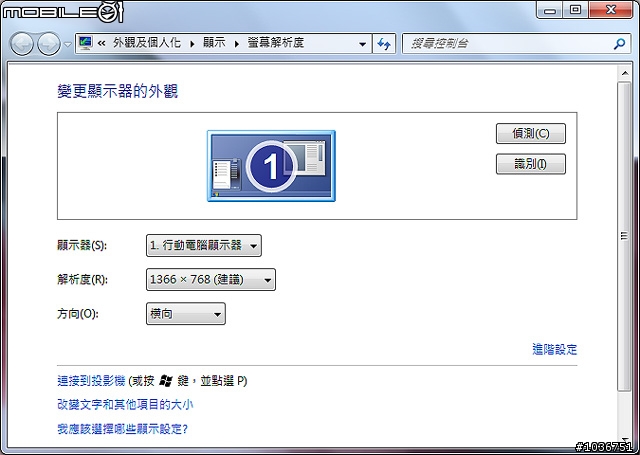Open the 方向 橫向 orientation dropdown
Viewport: 640px width, 455px height.
[186, 314]
